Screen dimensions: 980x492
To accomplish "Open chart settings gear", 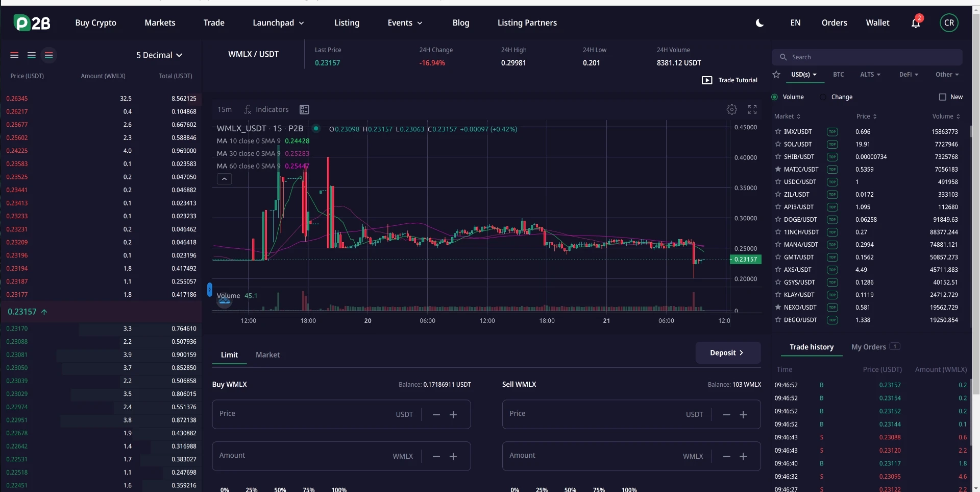I will [732, 109].
